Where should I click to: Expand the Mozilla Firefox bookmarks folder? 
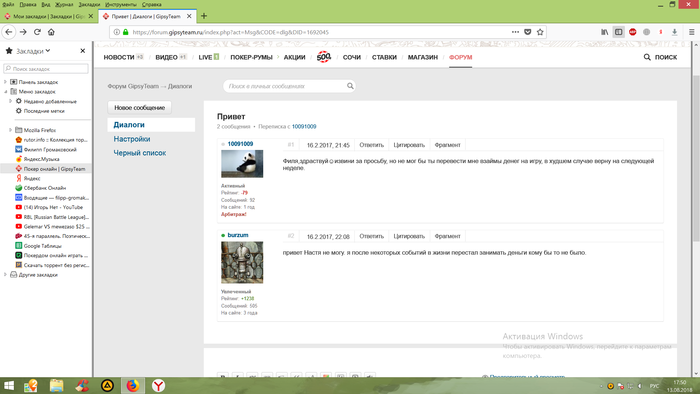point(10,130)
